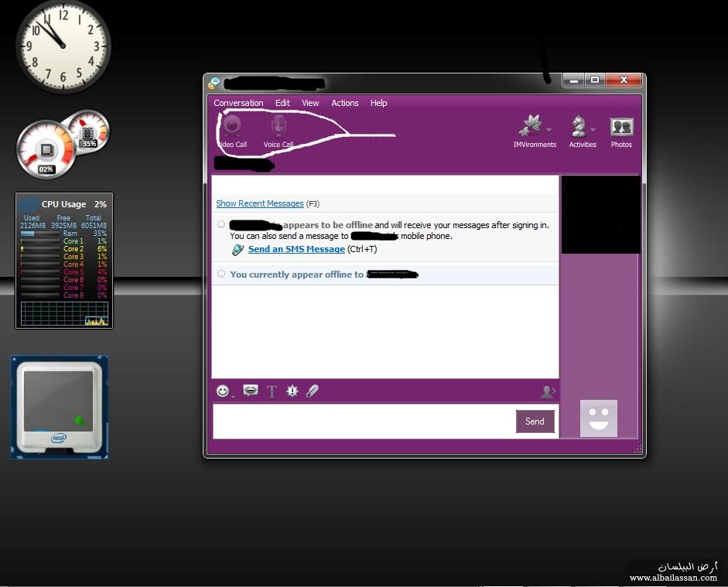Click the CPU meter gauge gadget
Viewport: 728px width, 587px height.
[x=46, y=149]
